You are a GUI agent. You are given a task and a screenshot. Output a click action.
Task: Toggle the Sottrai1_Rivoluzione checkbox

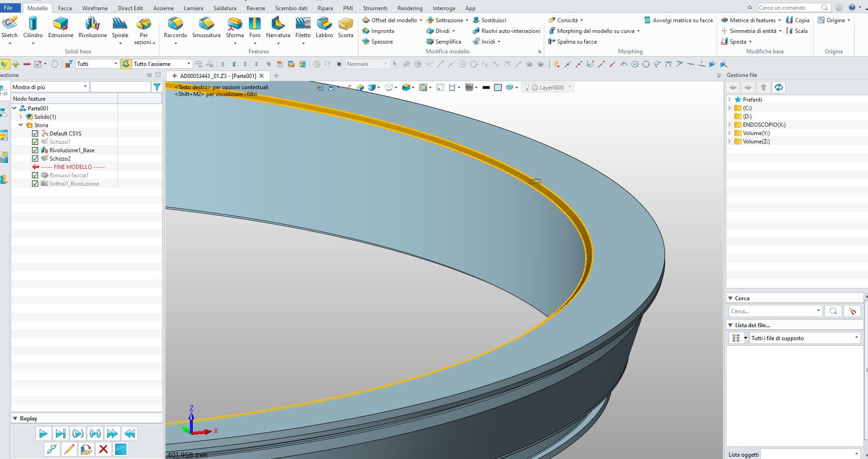(35, 184)
